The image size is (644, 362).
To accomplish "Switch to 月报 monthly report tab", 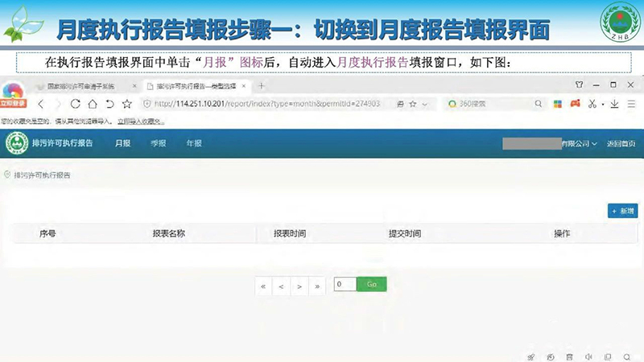I will 122,144.
